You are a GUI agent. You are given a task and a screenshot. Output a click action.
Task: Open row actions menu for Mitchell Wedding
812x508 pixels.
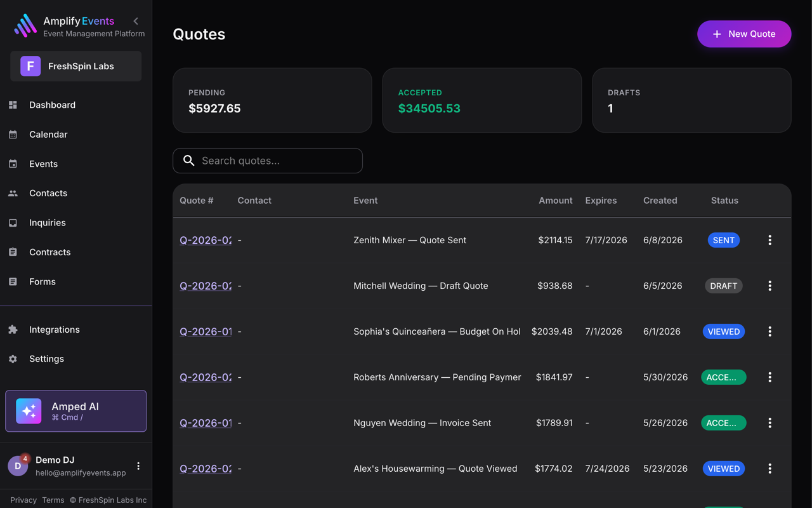tap(769, 286)
